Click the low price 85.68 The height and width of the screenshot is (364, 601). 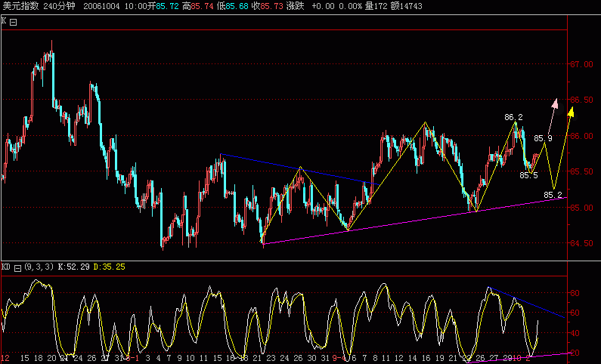(x=237, y=6)
